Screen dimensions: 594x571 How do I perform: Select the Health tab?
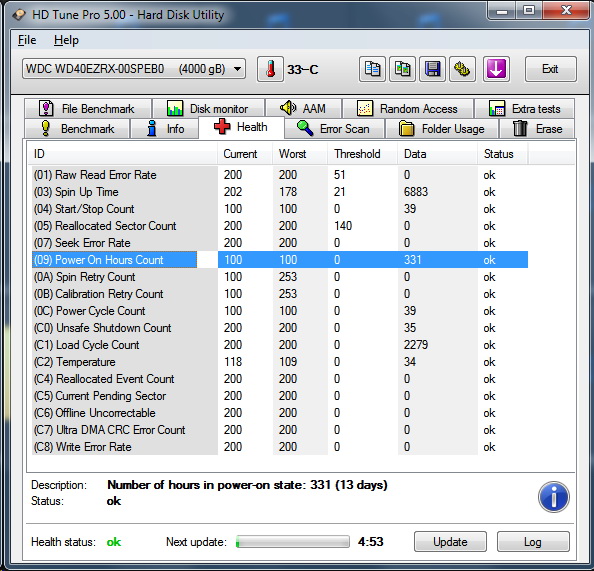241,127
